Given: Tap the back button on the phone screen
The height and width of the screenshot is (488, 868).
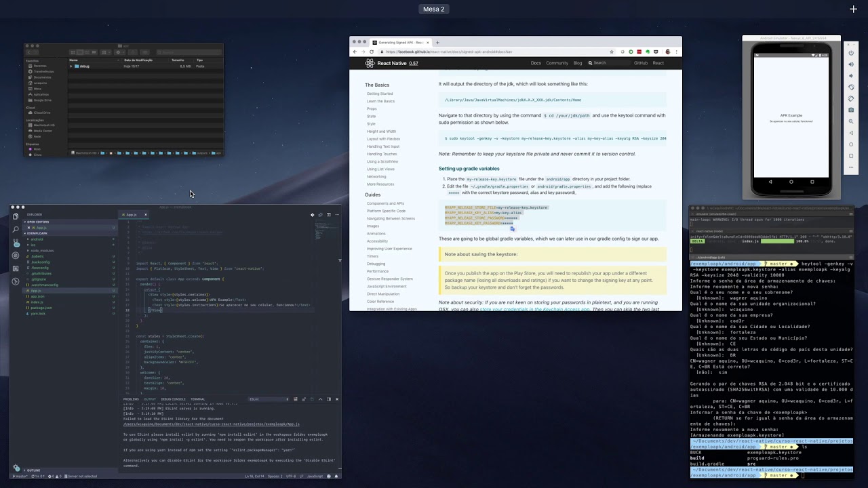Looking at the screenshot, I should [771, 182].
